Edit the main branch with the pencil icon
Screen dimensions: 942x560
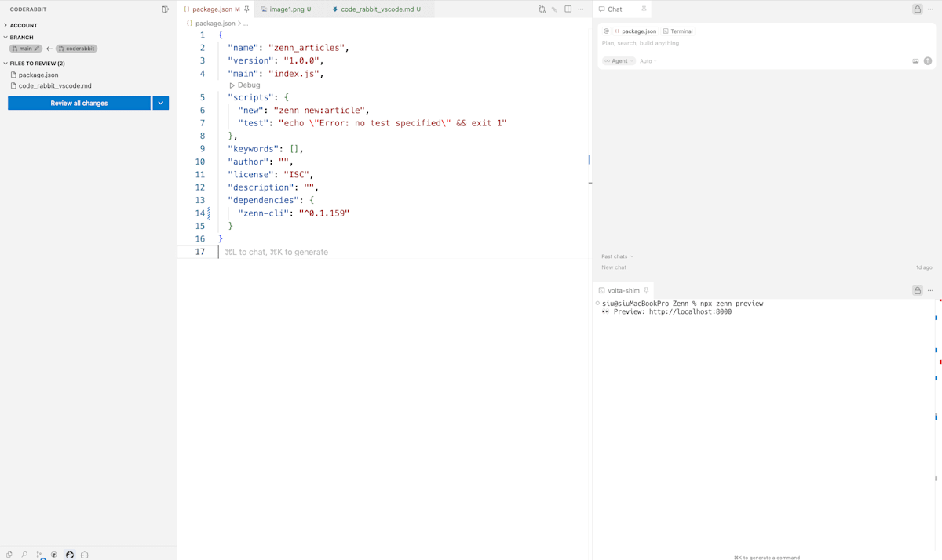point(37,49)
